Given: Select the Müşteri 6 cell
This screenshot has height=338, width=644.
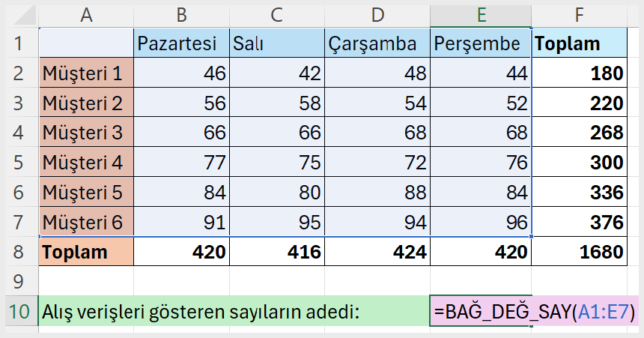Looking at the screenshot, I should point(86,222).
